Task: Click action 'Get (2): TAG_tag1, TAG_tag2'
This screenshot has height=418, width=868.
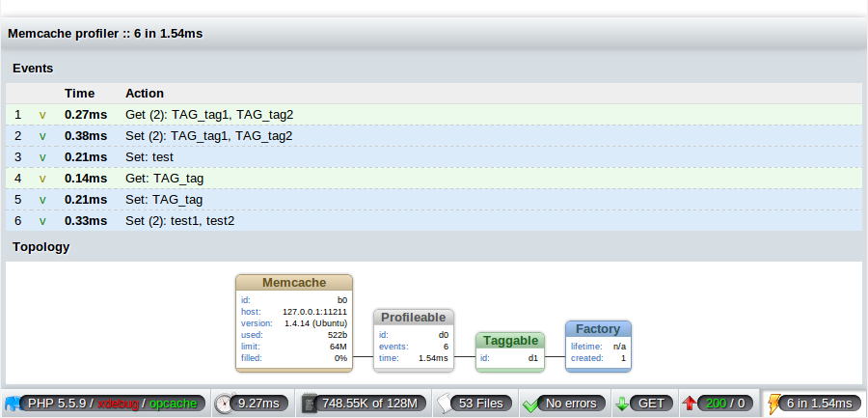Action: click(x=209, y=115)
